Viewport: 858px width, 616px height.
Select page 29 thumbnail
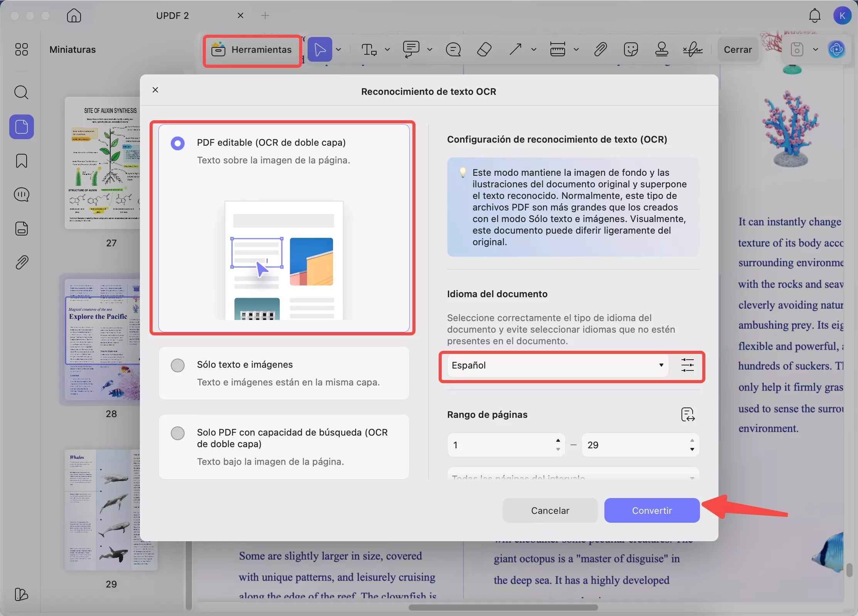tap(111, 510)
